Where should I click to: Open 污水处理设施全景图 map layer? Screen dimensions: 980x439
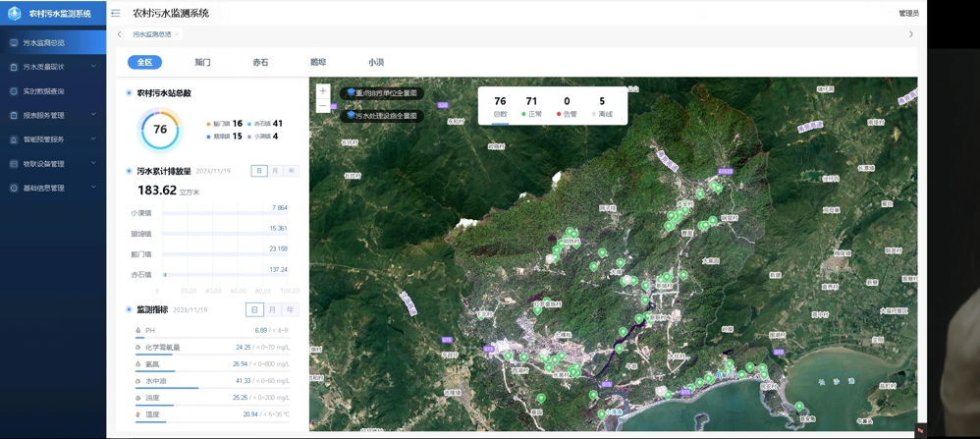(382, 116)
